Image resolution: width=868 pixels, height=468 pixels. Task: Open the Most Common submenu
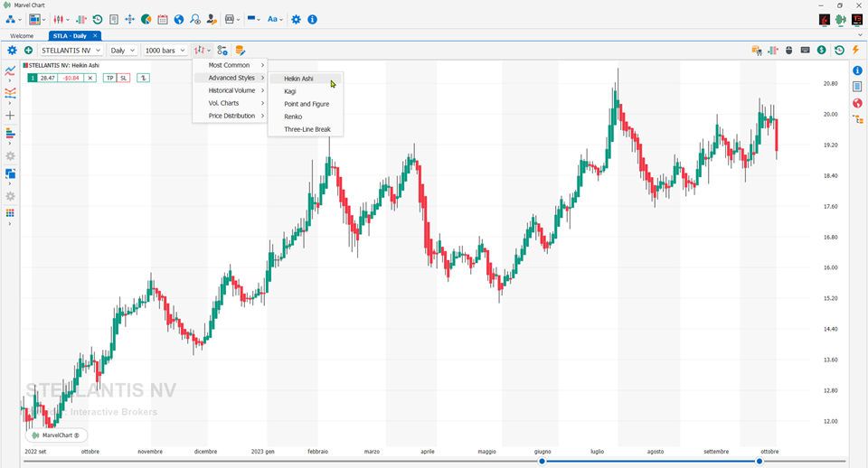[230, 65]
